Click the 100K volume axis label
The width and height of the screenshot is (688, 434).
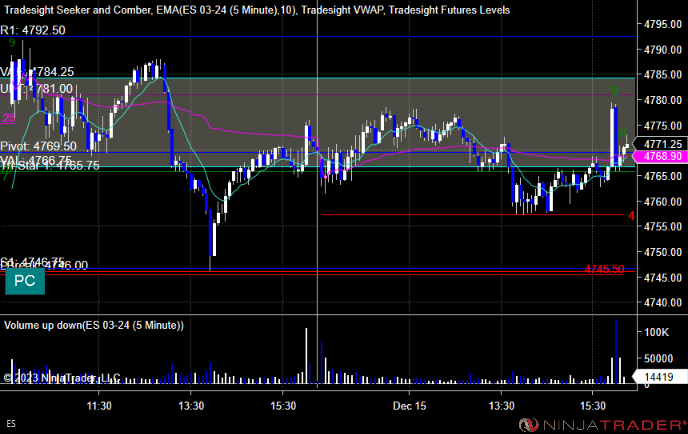(x=656, y=333)
